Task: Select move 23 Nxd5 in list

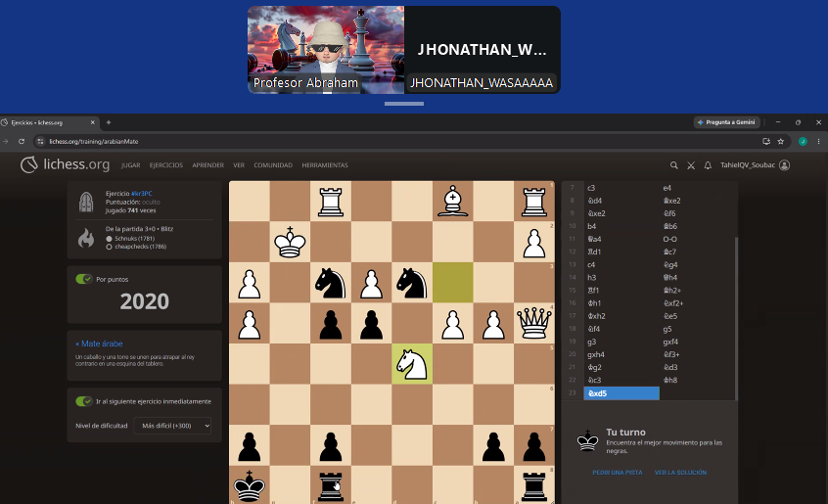Action: pyautogui.click(x=621, y=393)
